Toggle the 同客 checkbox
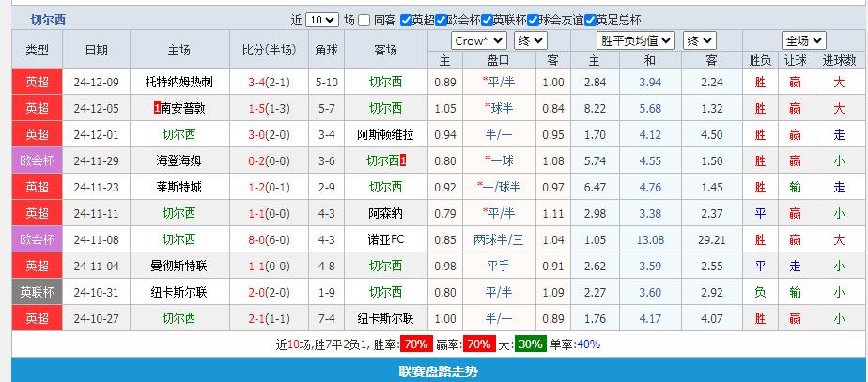The image size is (868, 382). pyautogui.click(x=365, y=20)
